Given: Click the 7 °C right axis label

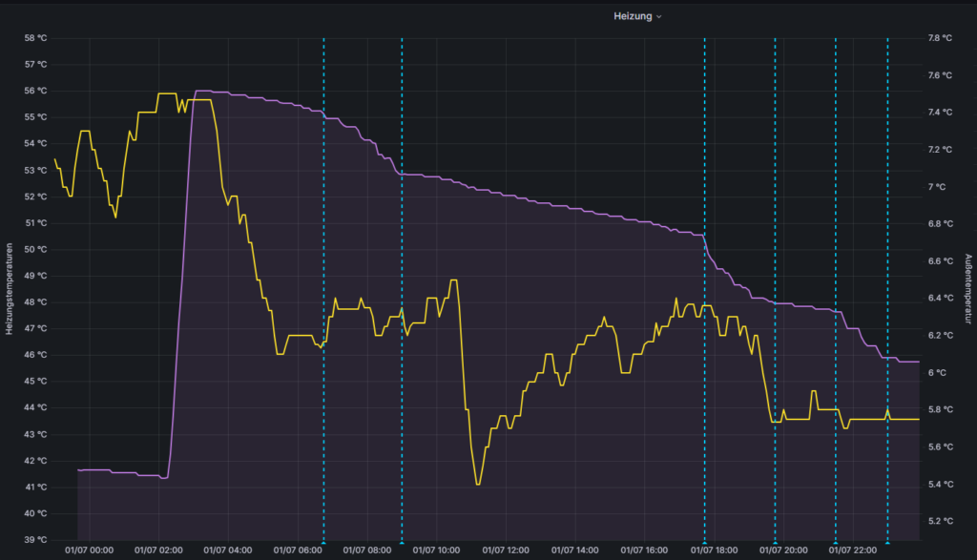Looking at the screenshot, I should 937,187.
